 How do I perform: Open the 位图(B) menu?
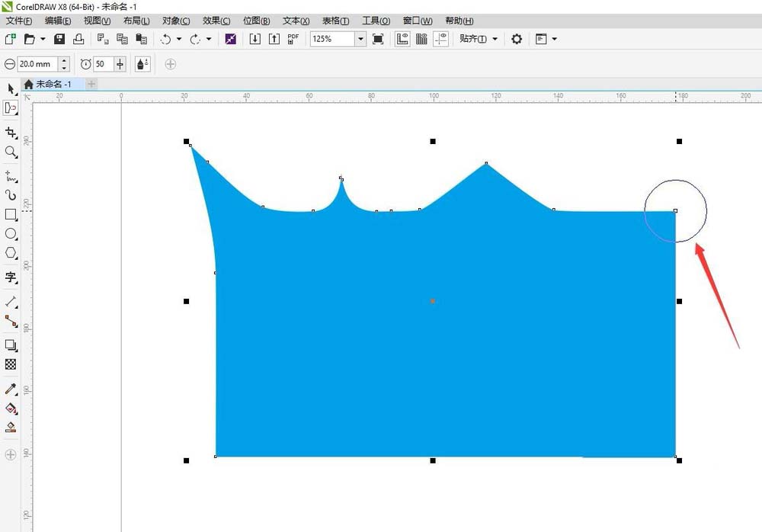257,21
